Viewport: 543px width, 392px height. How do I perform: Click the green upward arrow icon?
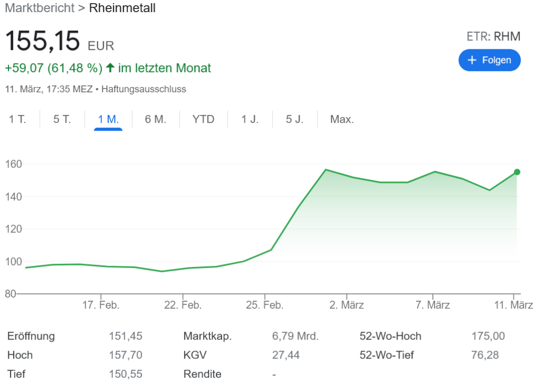(x=110, y=68)
